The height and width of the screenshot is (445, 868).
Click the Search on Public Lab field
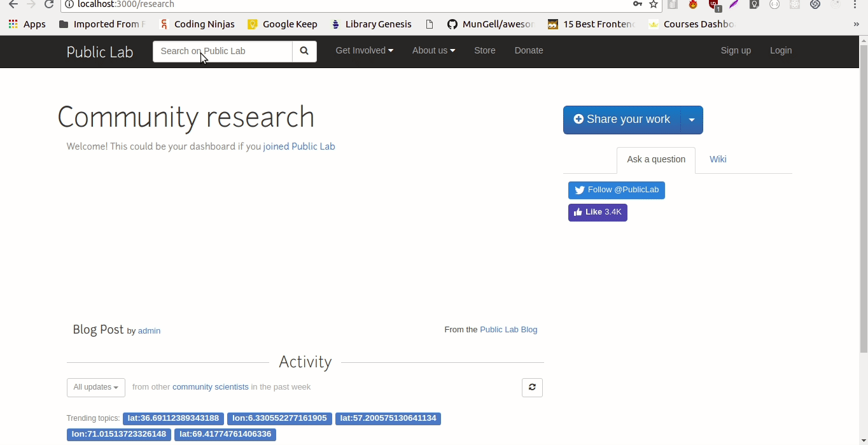(x=223, y=51)
